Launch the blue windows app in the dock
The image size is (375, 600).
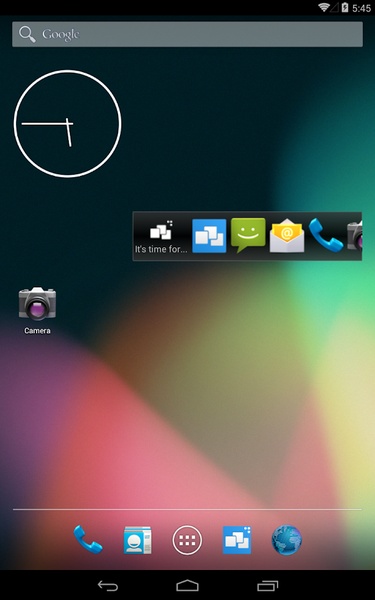pos(237,540)
